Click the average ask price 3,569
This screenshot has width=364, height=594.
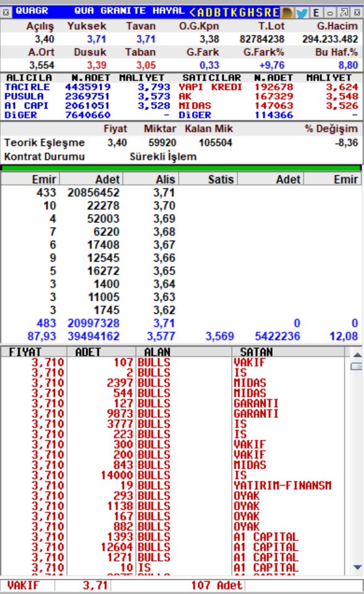(x=219, y=336)
